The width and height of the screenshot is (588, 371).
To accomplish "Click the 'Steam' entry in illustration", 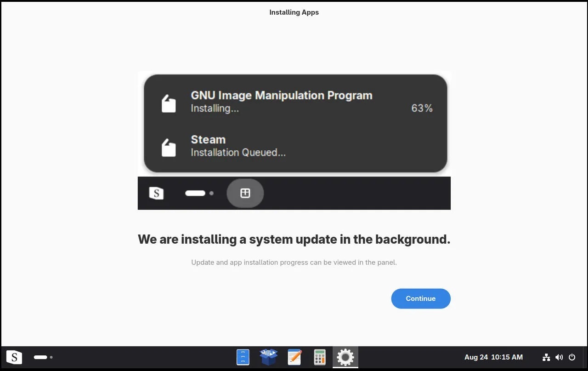I will coord(208,140).
